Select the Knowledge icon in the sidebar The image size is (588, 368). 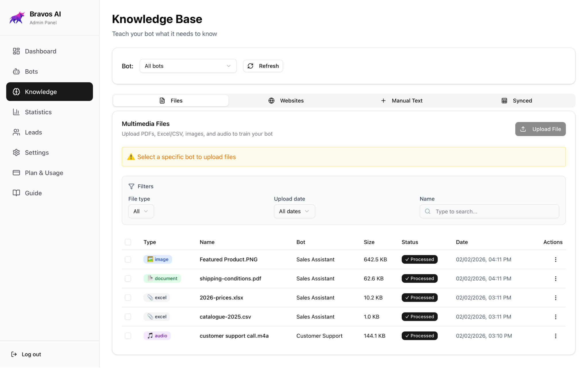pyautogui.click(x=16, y=92)
